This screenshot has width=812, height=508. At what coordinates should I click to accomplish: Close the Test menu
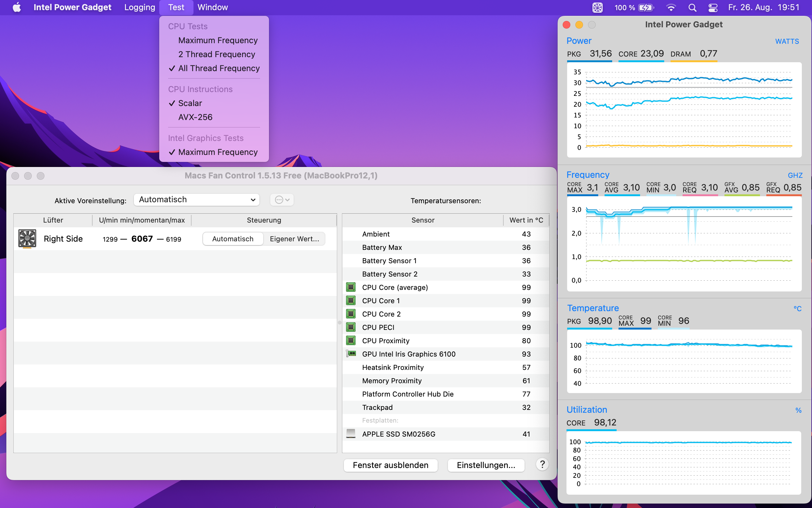click(x=176, y=7)
